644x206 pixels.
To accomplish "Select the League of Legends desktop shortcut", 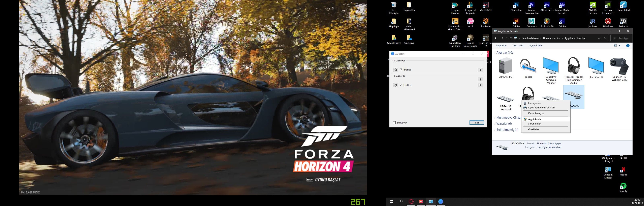I will point(470,8).
